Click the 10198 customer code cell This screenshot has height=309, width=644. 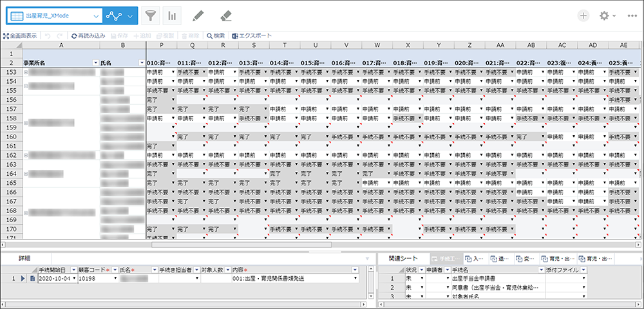pos(98,279)
